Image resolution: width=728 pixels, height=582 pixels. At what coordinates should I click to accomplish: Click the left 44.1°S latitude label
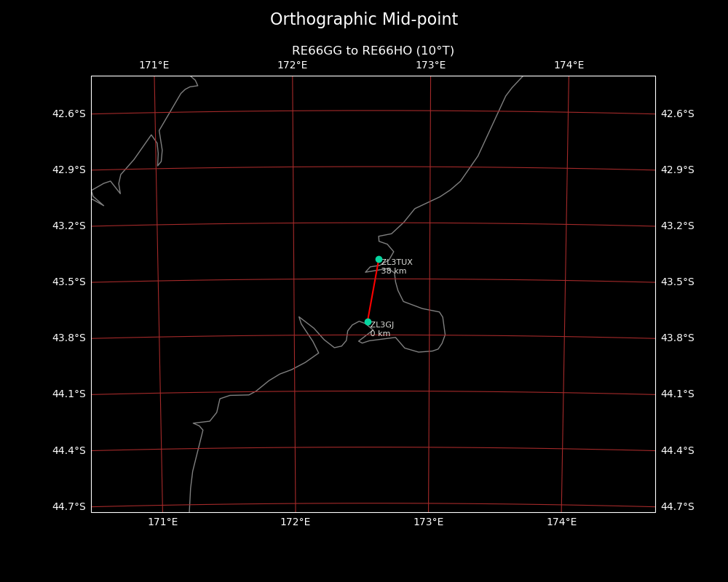click(68, 394)
